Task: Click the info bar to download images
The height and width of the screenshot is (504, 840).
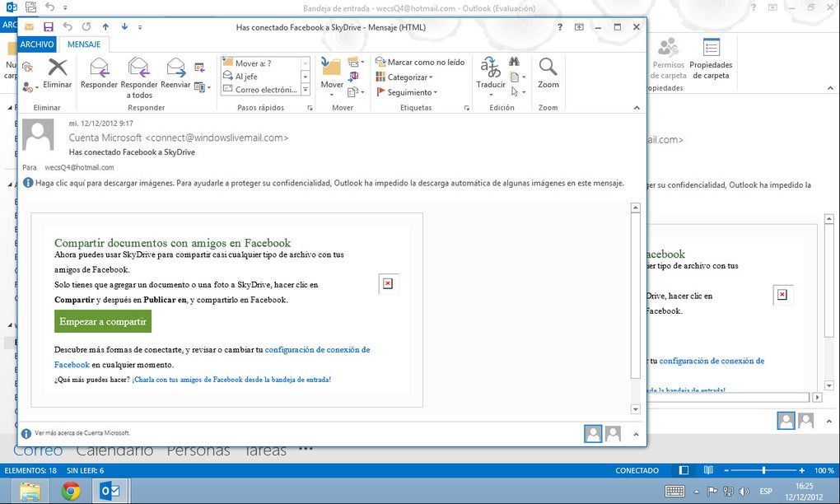Action: (x=324, y=183)
